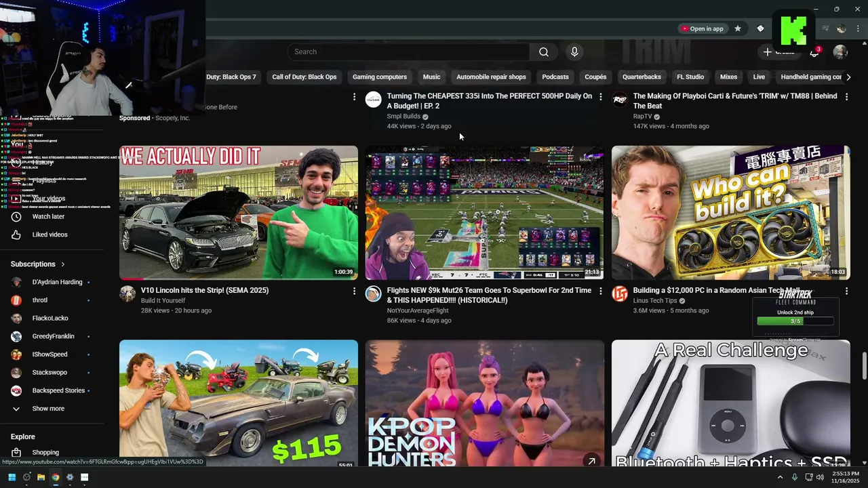Image resolution: width=868 pixels, height=488 pixels.
Task: Select Gaming computers filter chip
Action: (x=380, y=77)
